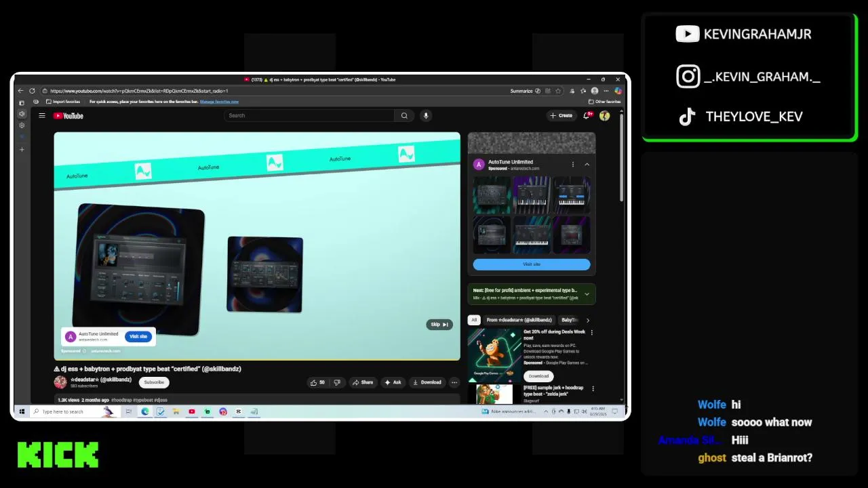
Task: Click the search magnifier button
Action: pyautogui.click(x=404, y=116)
